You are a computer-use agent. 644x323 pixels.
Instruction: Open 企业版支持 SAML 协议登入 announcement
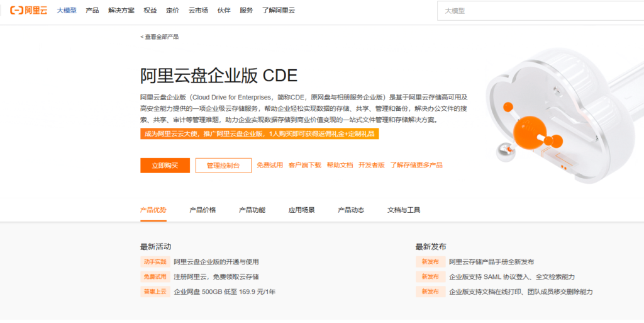(x=512, y=277)
